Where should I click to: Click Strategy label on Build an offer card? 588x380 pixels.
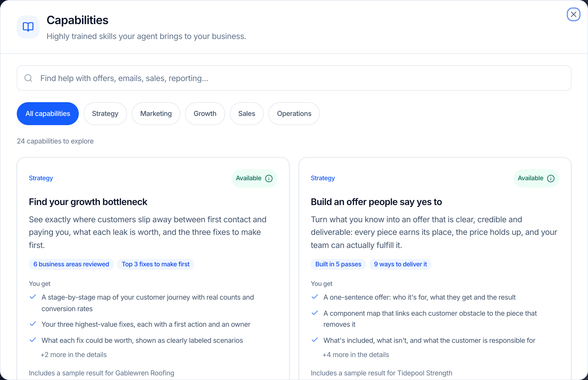pos(323,178)
